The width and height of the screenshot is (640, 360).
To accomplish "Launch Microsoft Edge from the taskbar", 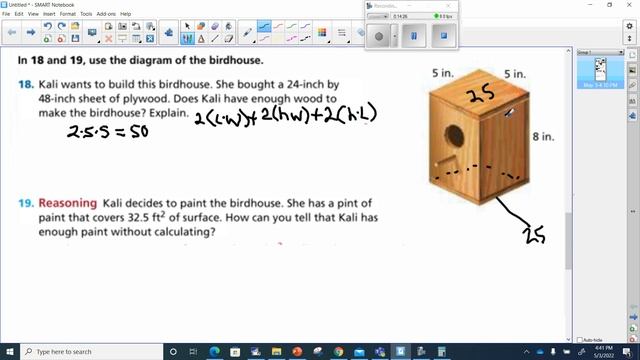I will [x=215, y=351].
